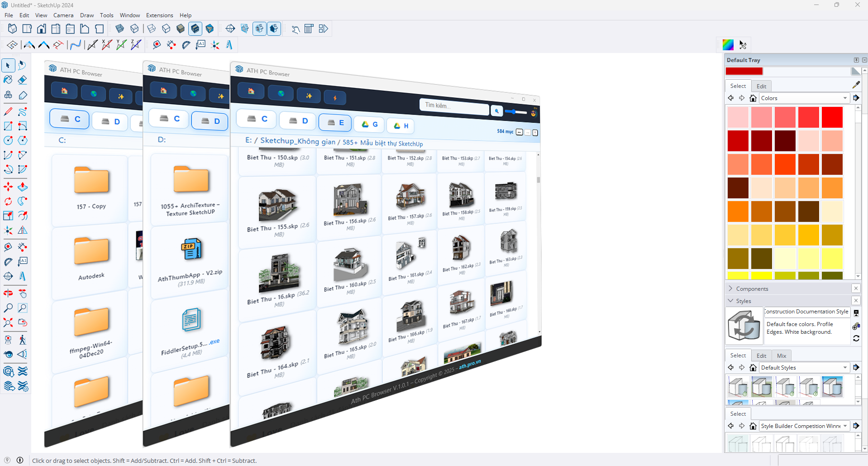868x466 pixels.
Task: Switch to Iso standard view icon
Action: coord(12,29)
